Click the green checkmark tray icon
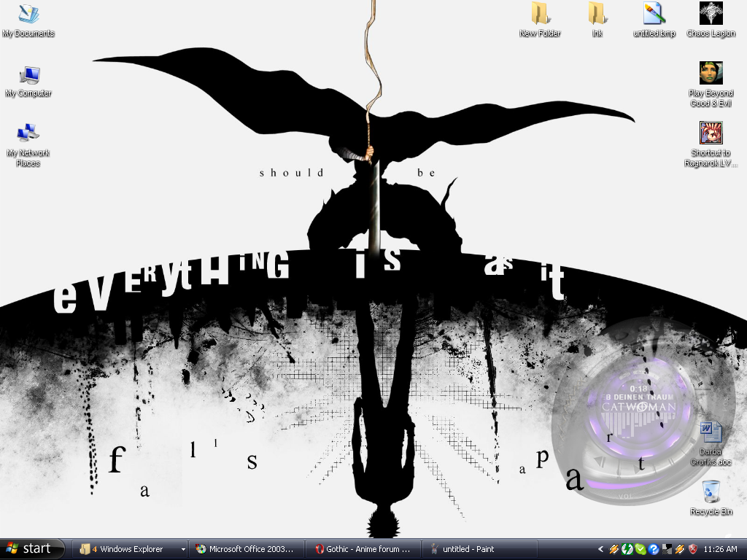This screenshot has height=560, width=747. [x=640, y=549]
